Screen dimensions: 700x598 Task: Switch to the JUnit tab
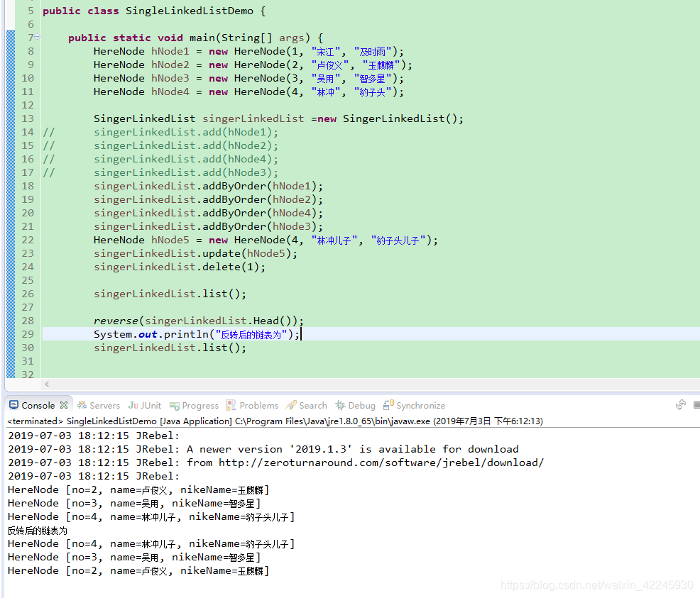tap(145, 405)
